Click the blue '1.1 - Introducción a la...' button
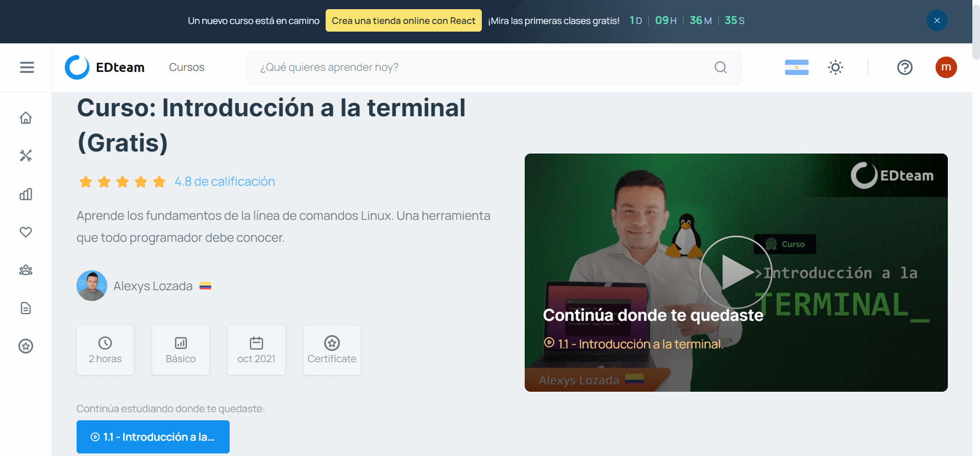Viewport: 980px width, 456px height. 153,437
